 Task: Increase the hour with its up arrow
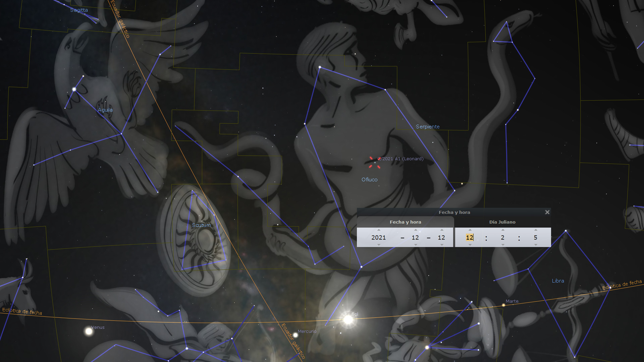[470, 230]
